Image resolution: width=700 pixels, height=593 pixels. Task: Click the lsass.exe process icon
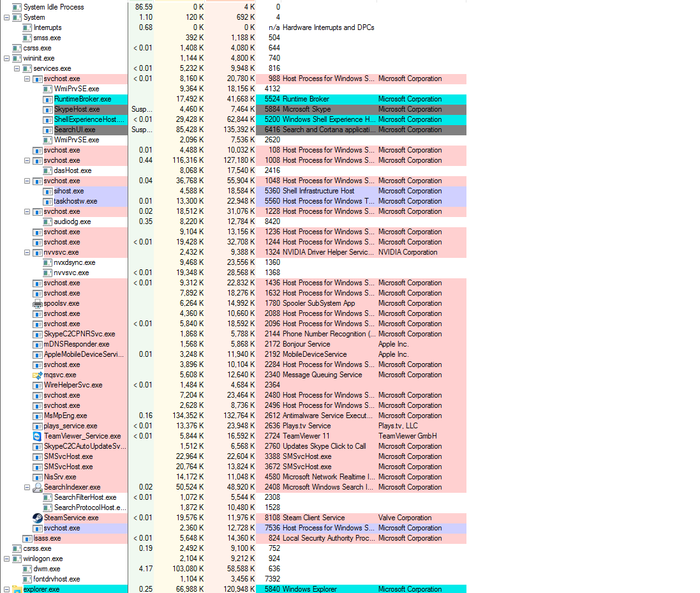tap(27, 539)
